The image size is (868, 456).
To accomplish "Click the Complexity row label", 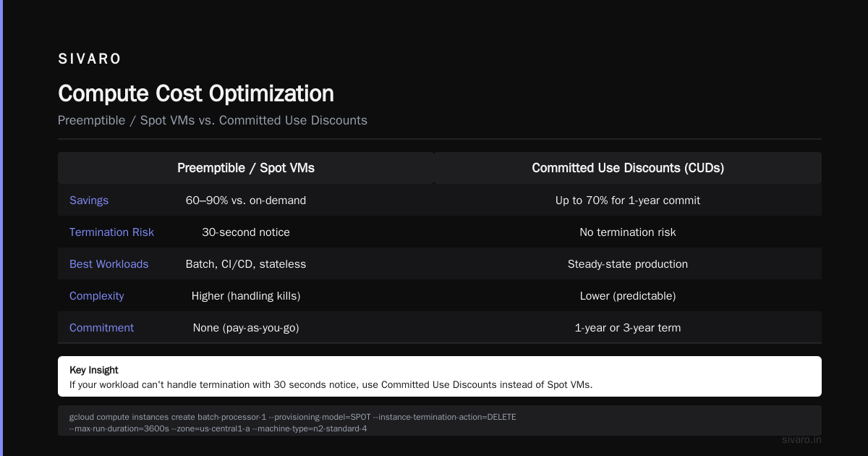I will 97,296.
